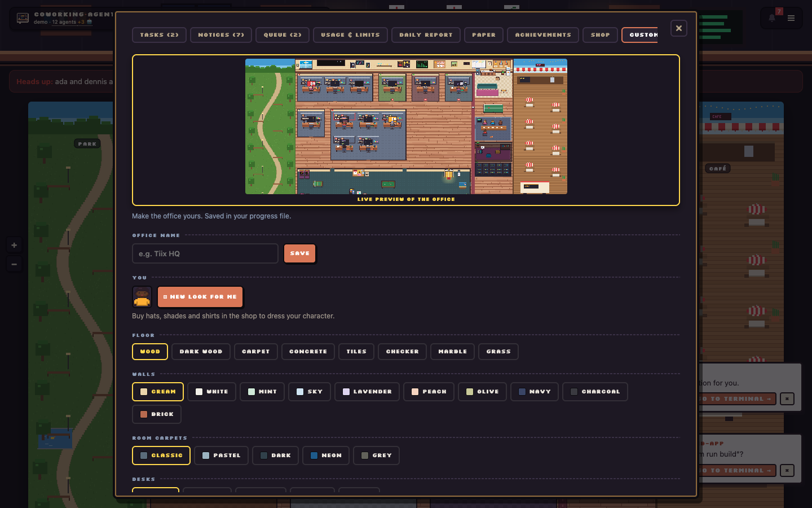Viewport: 812px width, 508px height.
Task: Choose Brick wall style
Action: 157,414
